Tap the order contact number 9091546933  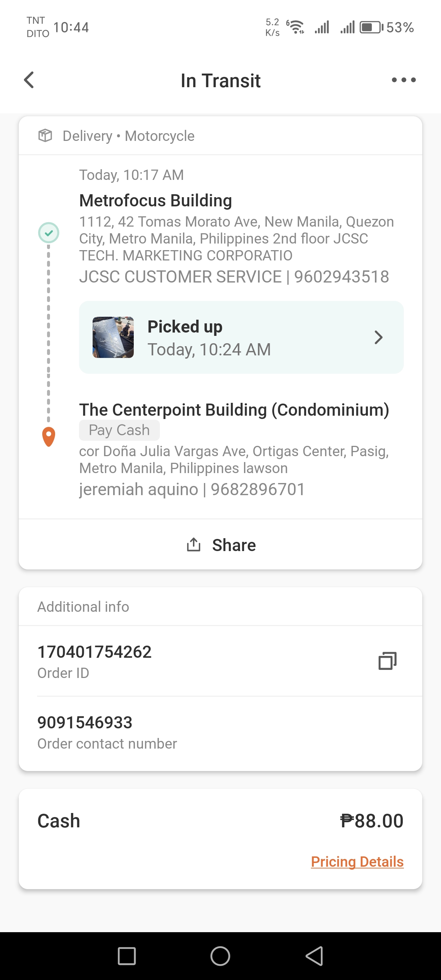[85, 722]
